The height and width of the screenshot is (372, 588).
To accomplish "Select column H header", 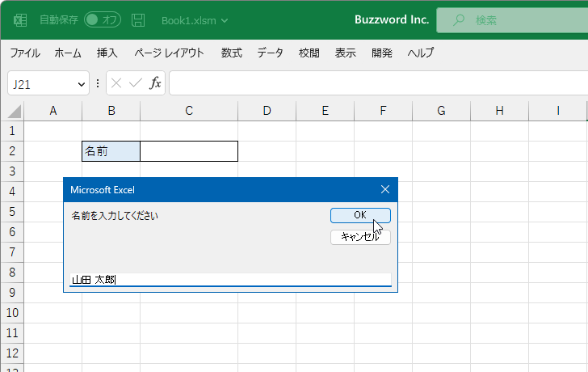I will tap(499, 111).
